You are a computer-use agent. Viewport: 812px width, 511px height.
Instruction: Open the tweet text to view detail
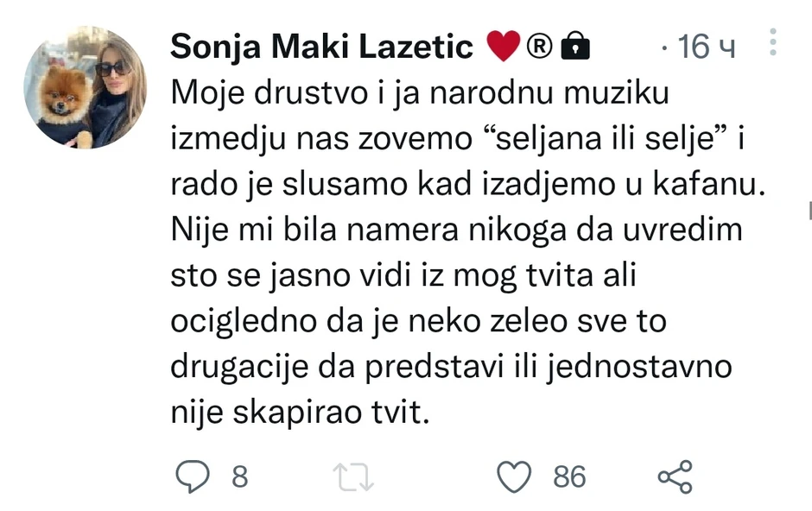[432, 250]
